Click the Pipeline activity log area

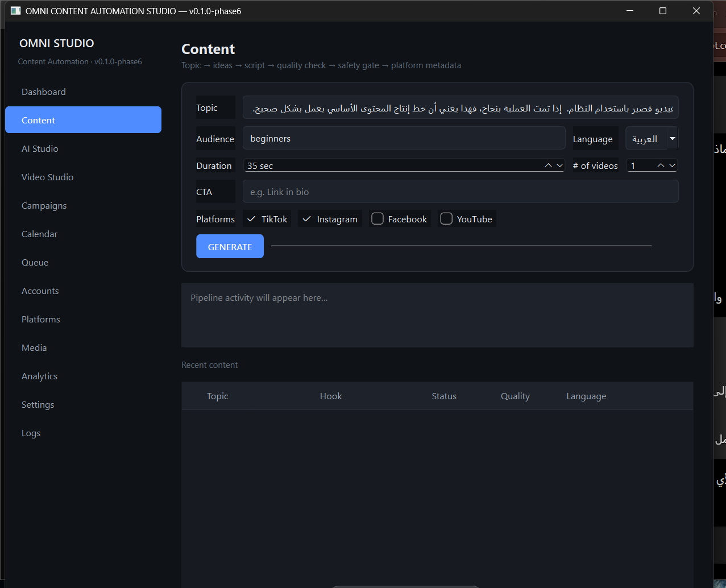pos(437,315)
